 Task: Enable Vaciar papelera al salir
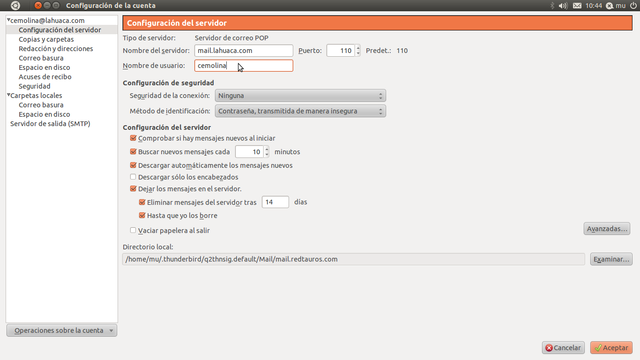point(133,230)
